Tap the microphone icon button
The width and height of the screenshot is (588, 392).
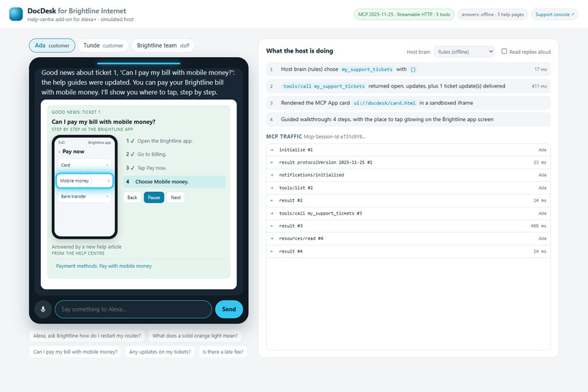click(43, 310)
